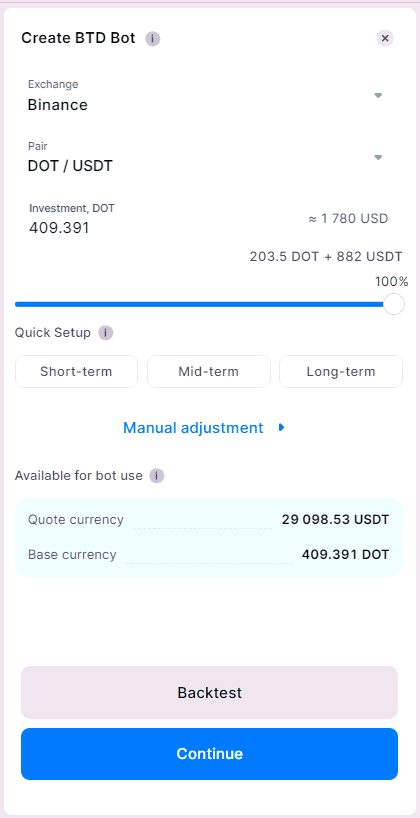Expand the Pair dropdown arrow
Image resolution: width=420 pixels, height=818 pixels.
(378, 158)
